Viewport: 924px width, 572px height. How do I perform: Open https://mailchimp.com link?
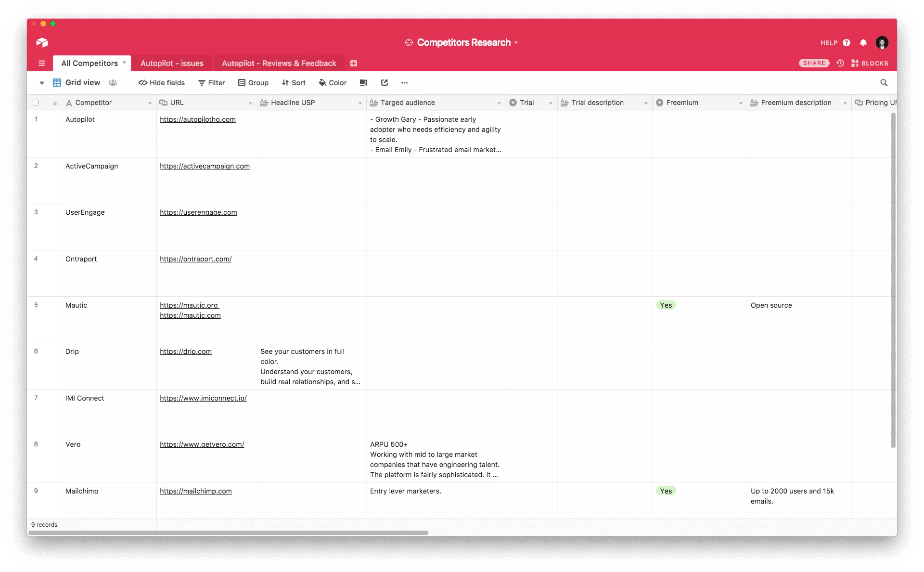[x=196, y=491]
